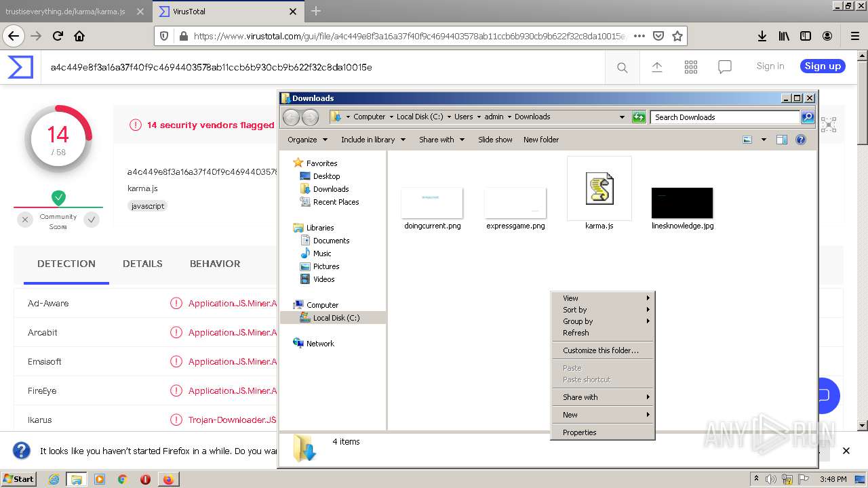Choose Customize this folder from context menu
868x488 pixels.
(x=603, y=350)
